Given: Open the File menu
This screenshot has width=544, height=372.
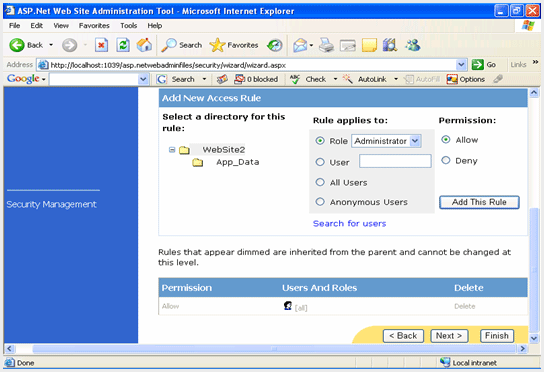Looking at the screenshot, I should [x=15, y=26].
